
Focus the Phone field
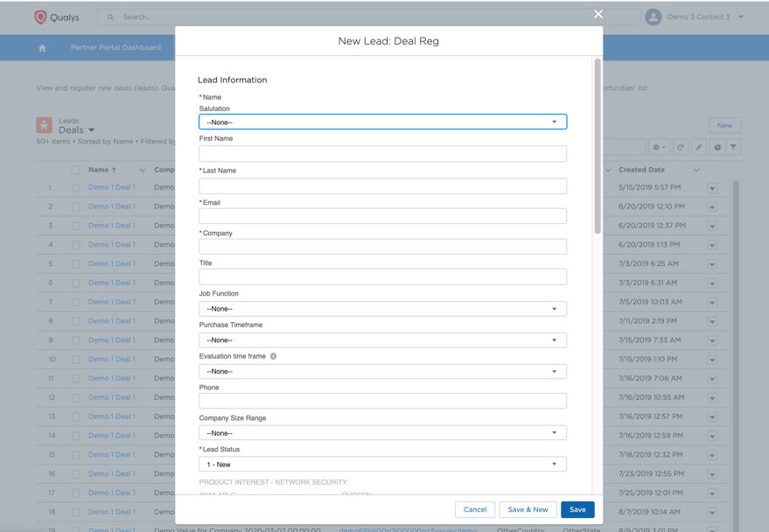[x=382, y=401]
